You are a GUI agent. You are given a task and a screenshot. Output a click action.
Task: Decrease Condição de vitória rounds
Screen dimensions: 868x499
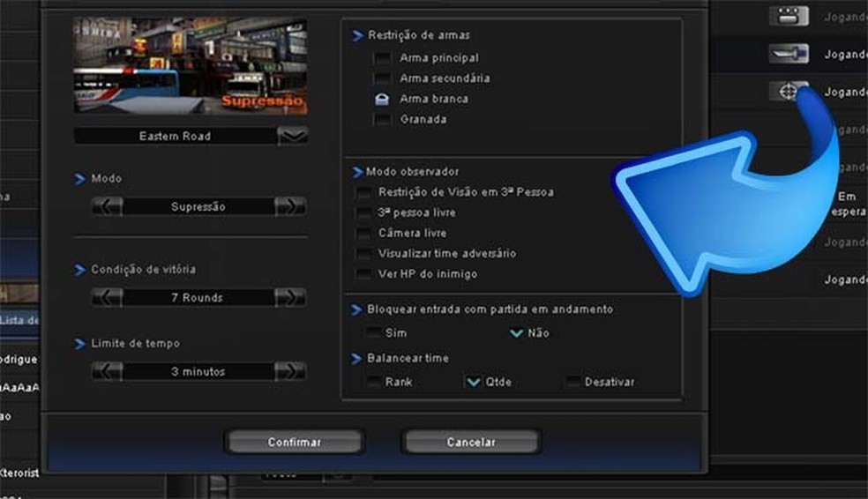(x=108, y=298)
